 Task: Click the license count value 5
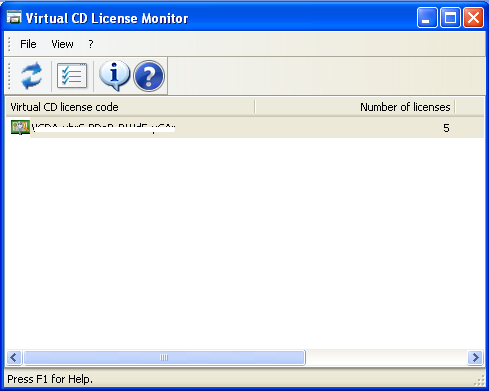pyautogui.click(x=446, y=128)
